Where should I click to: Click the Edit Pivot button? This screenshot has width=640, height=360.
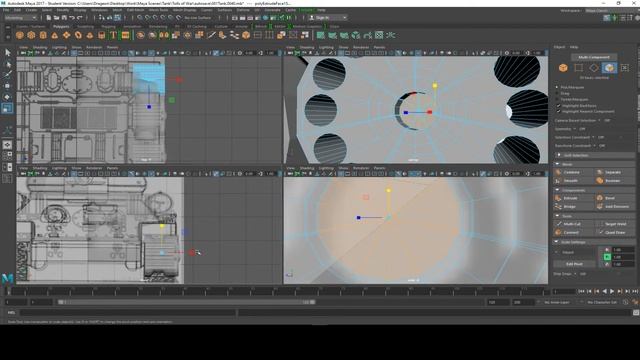[574, 264]
